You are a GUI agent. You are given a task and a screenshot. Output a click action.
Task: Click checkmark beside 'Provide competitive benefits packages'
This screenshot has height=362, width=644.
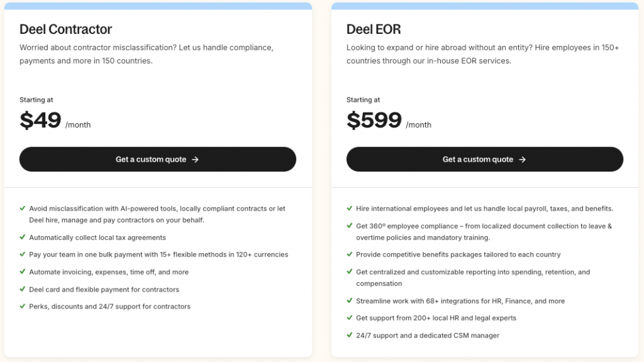pos(350,255)
